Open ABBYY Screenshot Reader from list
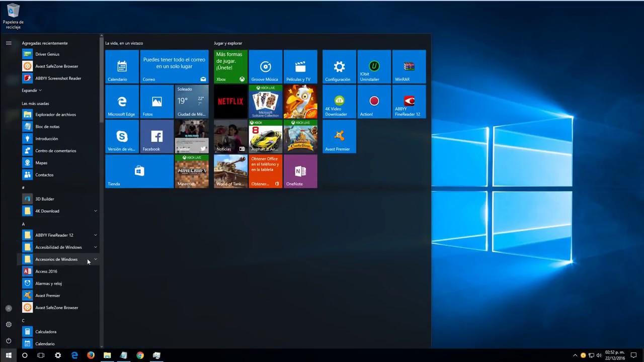This screenshot has height=362, width=644. (59, 78)
